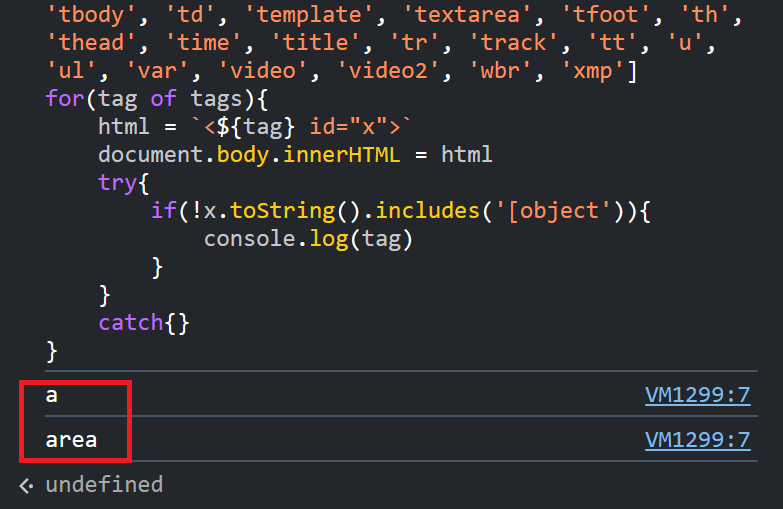Click the html template literal assignment line
Screen dimensions: 783x509
(255, 127)
